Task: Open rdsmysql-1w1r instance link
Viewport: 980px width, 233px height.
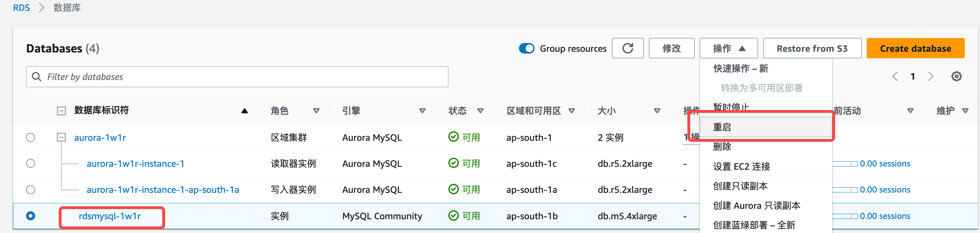Action: 110,216
